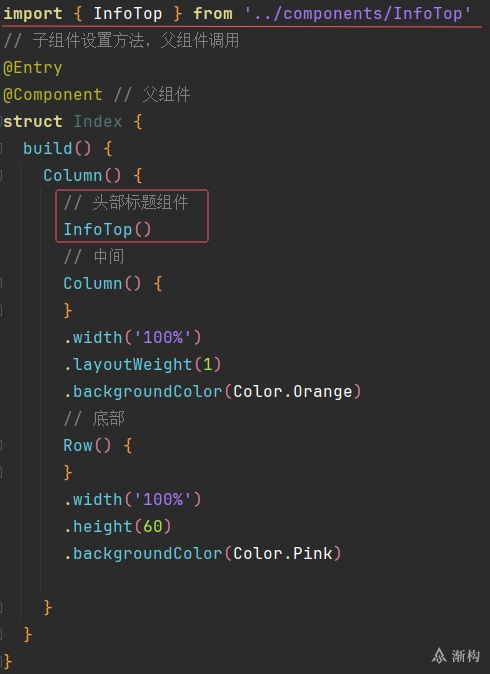The image size is (490, 674).
Task: Click the InfoTop() component call
Action: coord(107,230)
